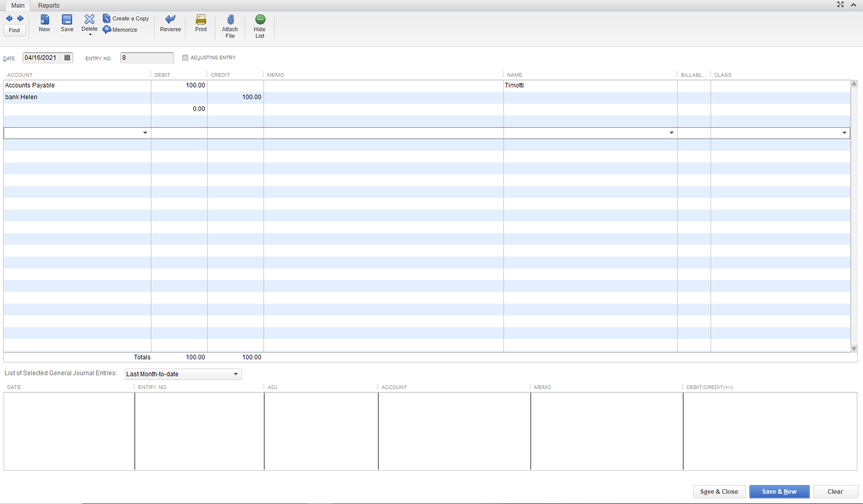Screen dimensions: 863x504
Task: Create a new journal entry with New icon
Action: click(45, 23)
